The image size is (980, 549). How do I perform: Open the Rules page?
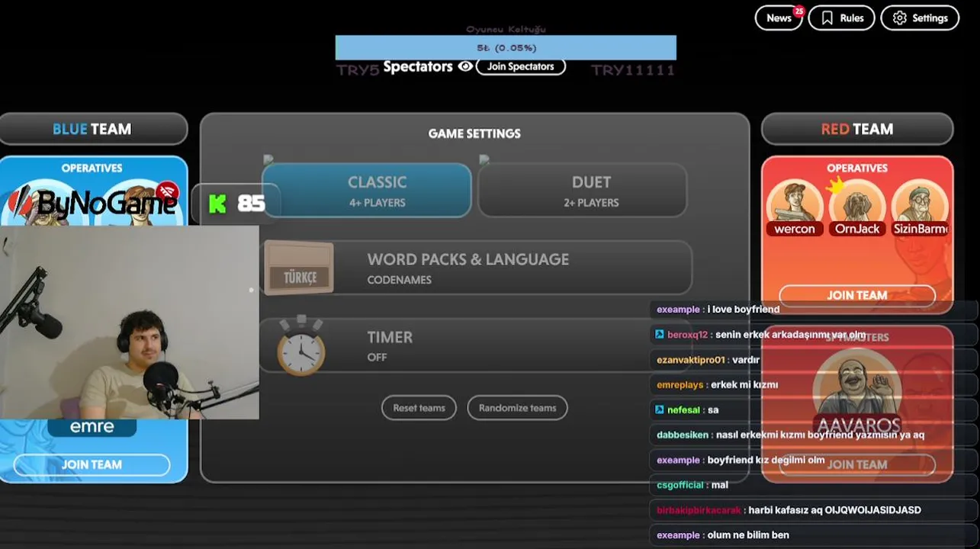tap(842, 18)
